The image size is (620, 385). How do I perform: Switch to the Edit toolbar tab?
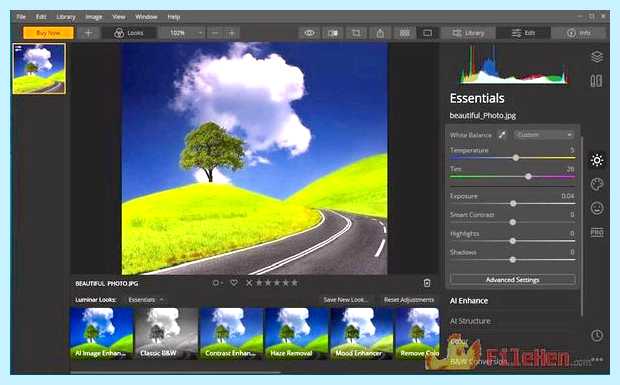click(524, 33)
